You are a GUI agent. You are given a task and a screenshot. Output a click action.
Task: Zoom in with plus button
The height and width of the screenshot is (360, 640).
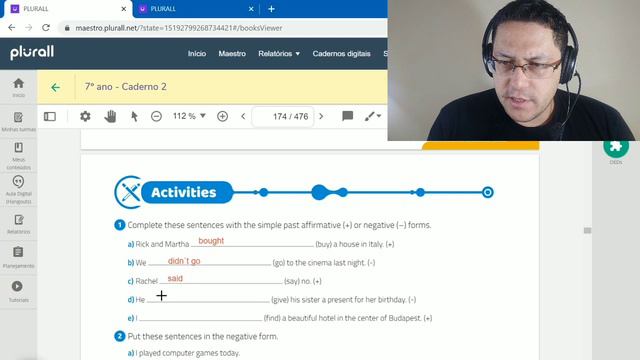pyautogui.click(x=222, y=116)
